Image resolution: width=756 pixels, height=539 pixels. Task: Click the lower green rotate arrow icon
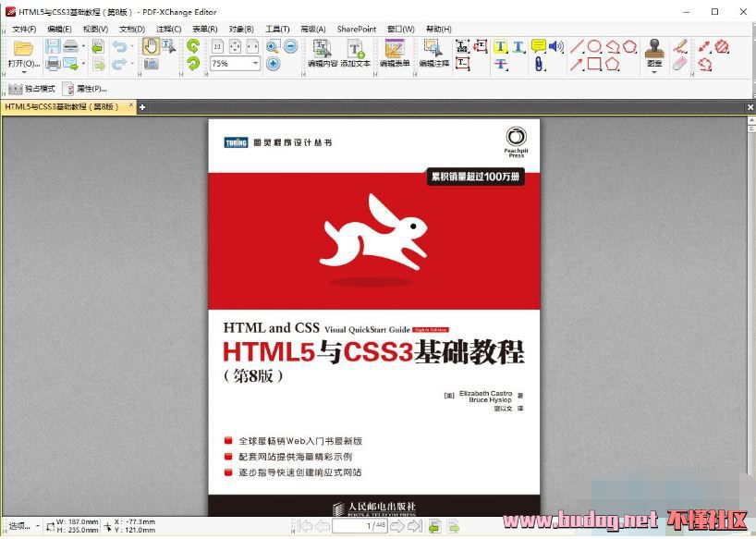click(x=193, y=64)
